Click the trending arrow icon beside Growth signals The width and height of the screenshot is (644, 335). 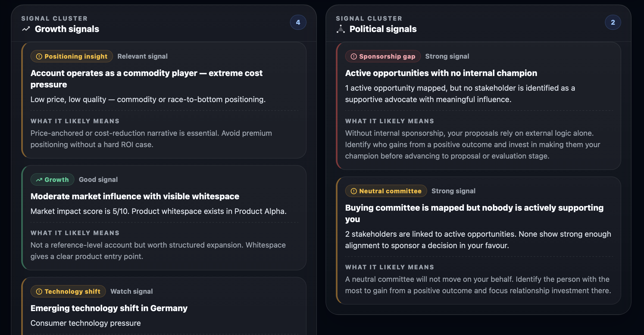[x=26, y=29]
